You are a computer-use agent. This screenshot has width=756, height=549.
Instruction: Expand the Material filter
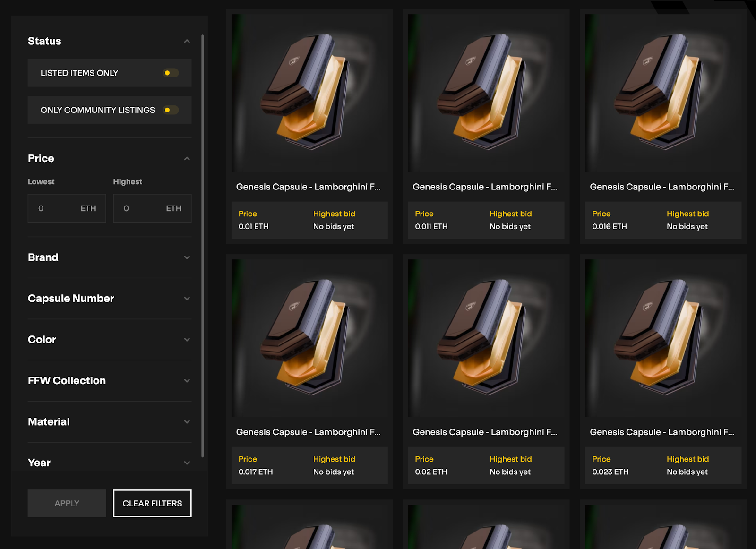tap(187, 422)
